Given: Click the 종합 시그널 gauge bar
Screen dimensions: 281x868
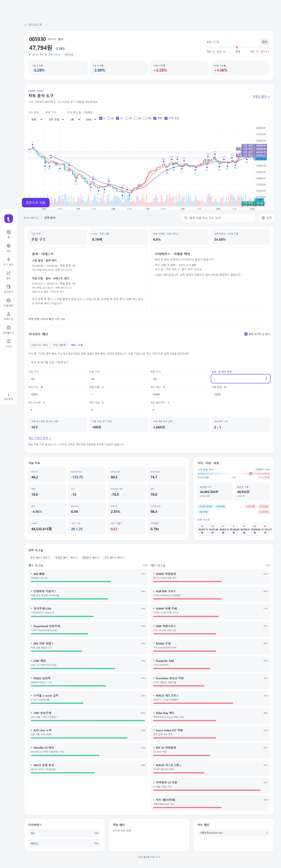Looking at the screenshot, I should tap(238, 47).
